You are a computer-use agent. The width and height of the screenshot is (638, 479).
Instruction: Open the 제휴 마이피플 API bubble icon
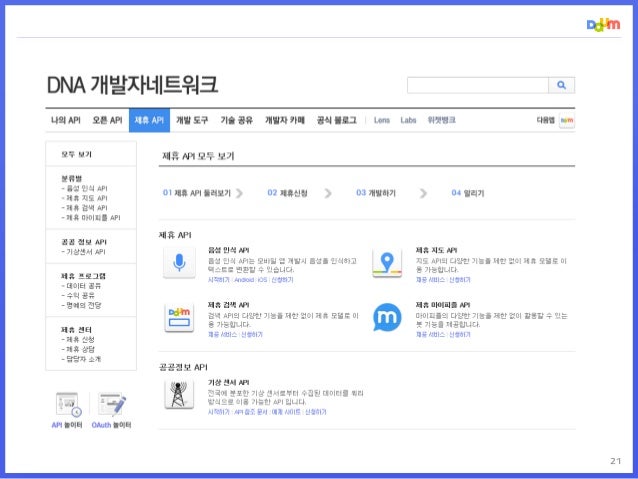tap(387, 317)
